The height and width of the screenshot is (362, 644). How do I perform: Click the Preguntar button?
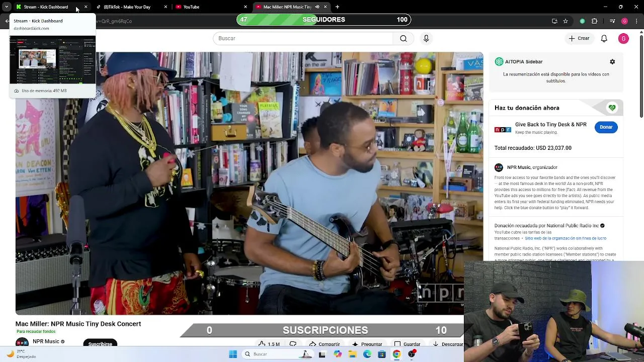[367, 344]
